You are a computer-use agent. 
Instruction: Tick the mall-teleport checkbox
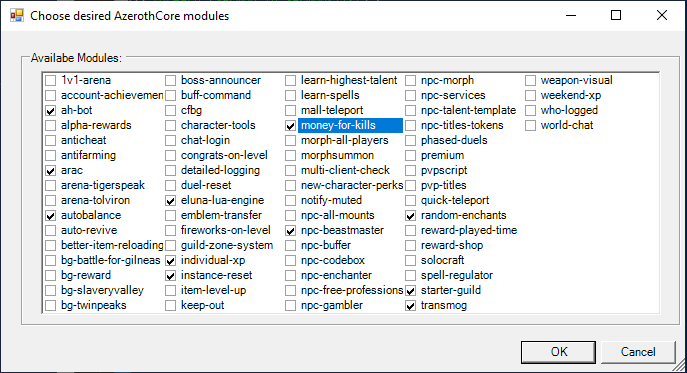[290, 110]
